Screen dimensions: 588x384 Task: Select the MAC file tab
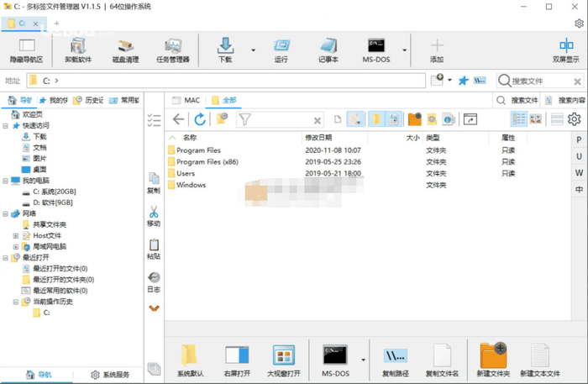186,100
